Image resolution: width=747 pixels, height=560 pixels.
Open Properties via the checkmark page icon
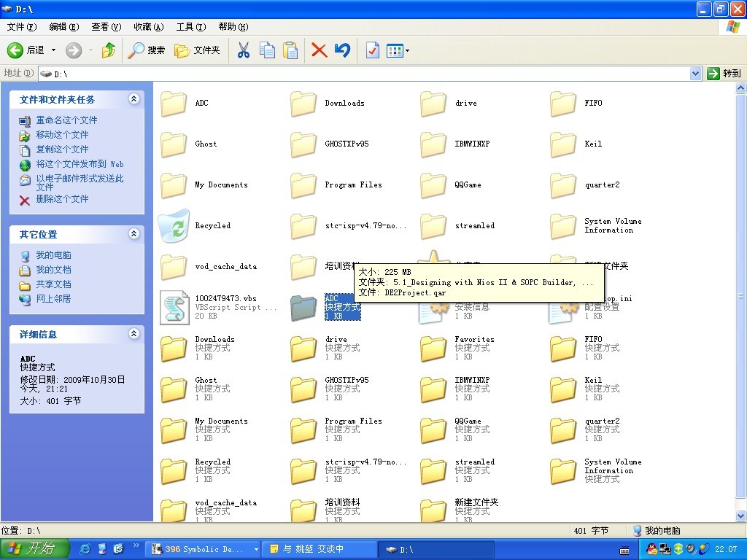[372, 50]
